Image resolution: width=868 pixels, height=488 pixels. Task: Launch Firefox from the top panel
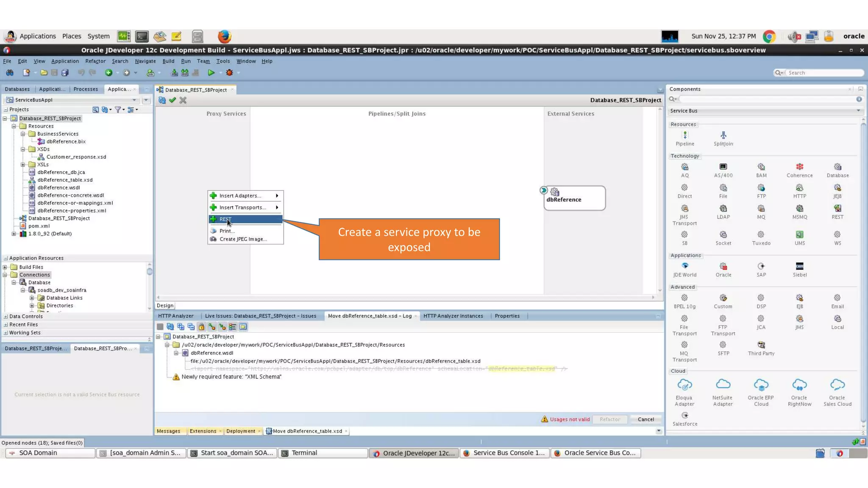click(x=225, y=36)
